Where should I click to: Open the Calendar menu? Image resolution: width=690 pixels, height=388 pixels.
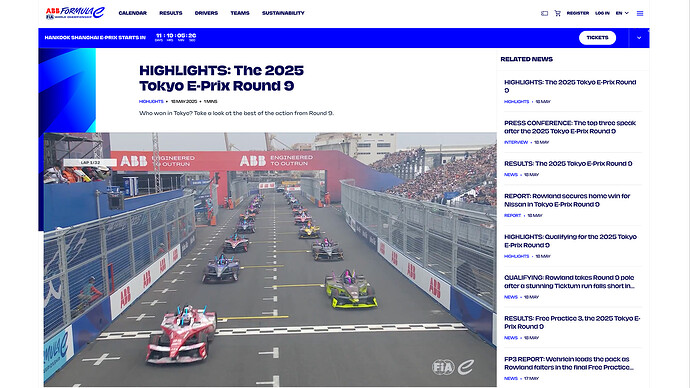tap(132, 13)
